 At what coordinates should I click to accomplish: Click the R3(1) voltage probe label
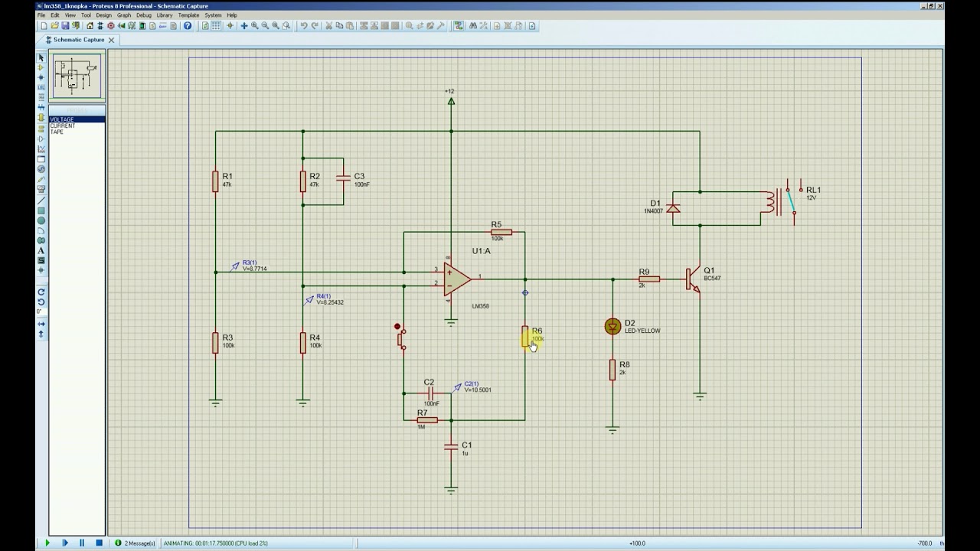click(250, 262)
